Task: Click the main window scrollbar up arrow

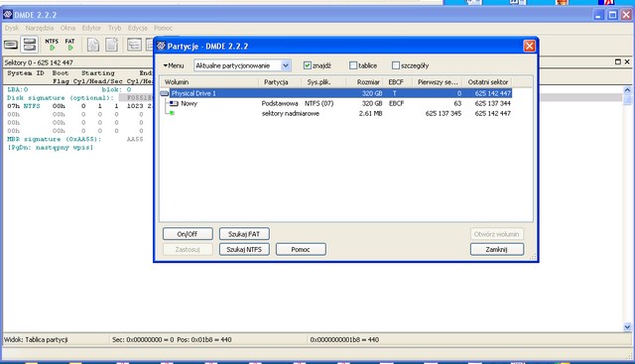Action: (x=627, y=90)
